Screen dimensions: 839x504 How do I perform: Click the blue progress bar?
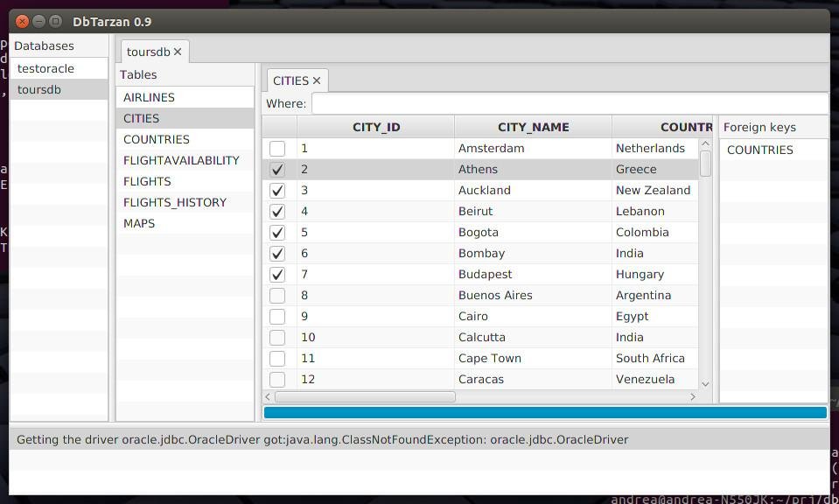coord(545,412)
